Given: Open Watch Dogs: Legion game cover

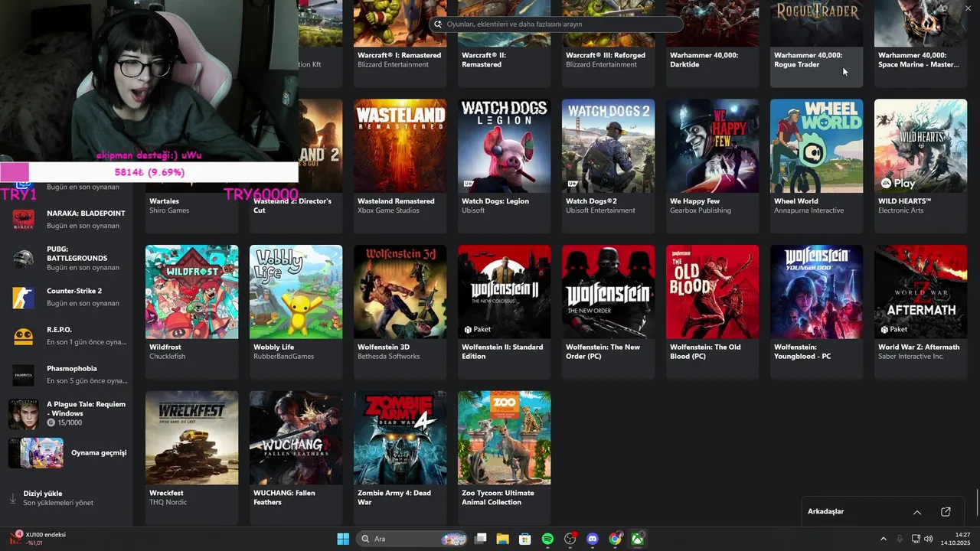Looking at the screenshot, I should coord(505,145).
